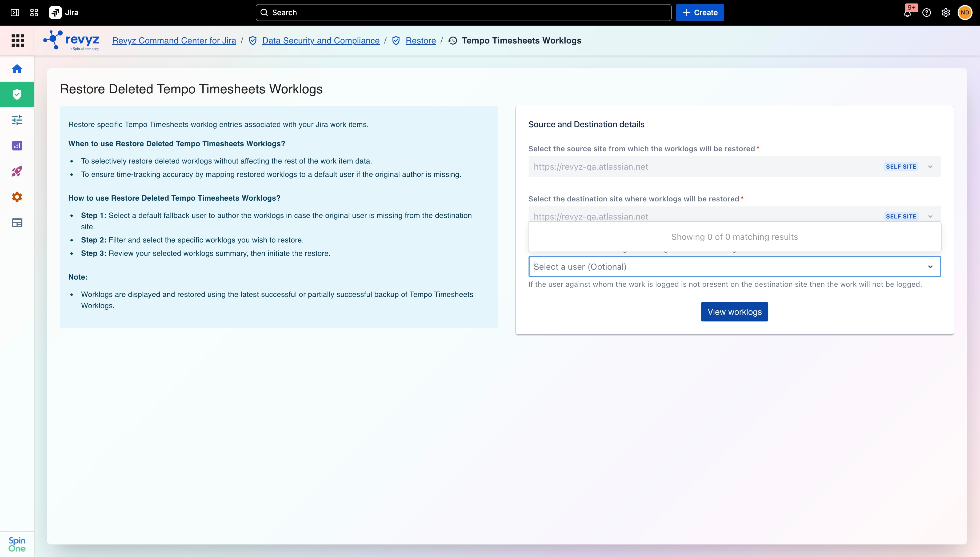Click the View worklogs button
The width and height of the screenshot is (980, 557).
[x=734, y=312]
